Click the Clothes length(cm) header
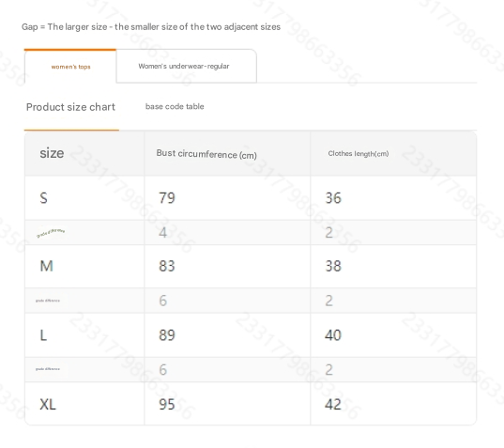This screenshot has height=448, width=504. click(x=359, y=154)
